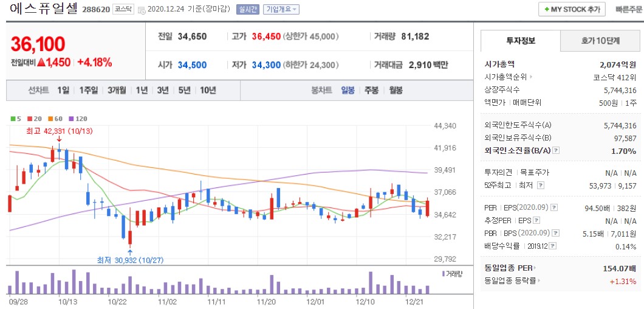Image resolution: width=644 pixels, height=309 pixels.
Task: Click the 코스닥 market badge
Action: tap(123, 9)
